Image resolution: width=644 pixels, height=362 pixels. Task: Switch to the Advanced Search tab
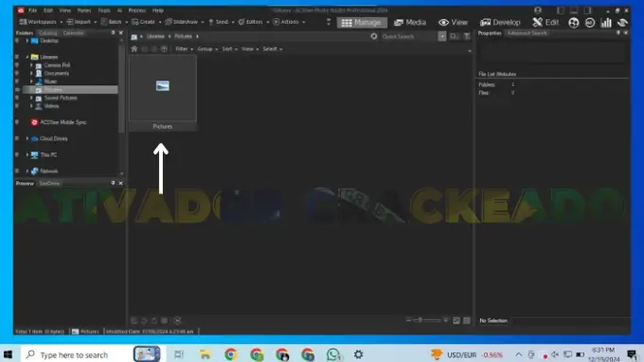(527, 33)
